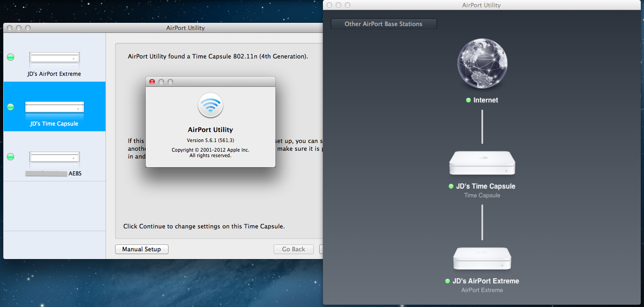Click green status light beside AEBS entry
Screen dimensions: 644x307
pos(11,157)
